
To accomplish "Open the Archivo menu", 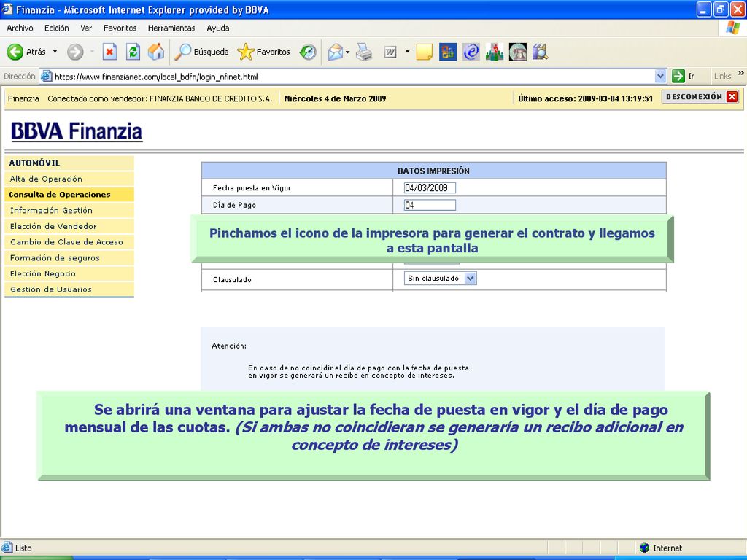I will pyautogui.click(x=20, y=28).
